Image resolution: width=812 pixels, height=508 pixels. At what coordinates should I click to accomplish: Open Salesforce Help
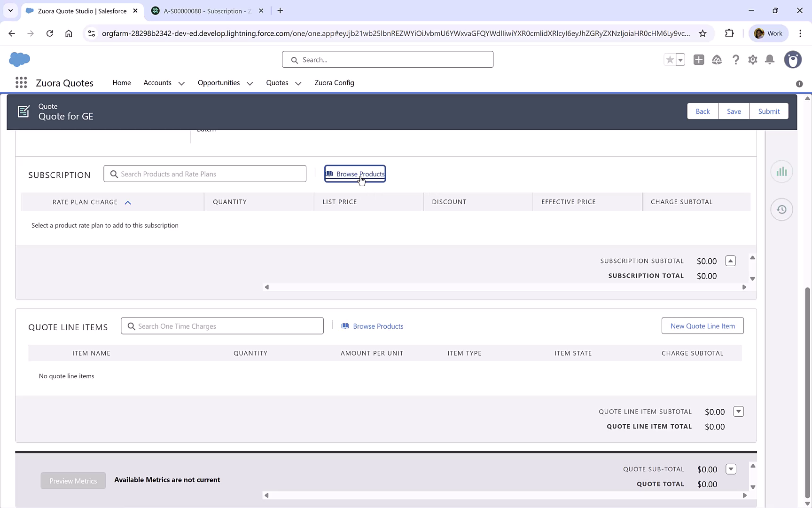[x=735, y=60]
